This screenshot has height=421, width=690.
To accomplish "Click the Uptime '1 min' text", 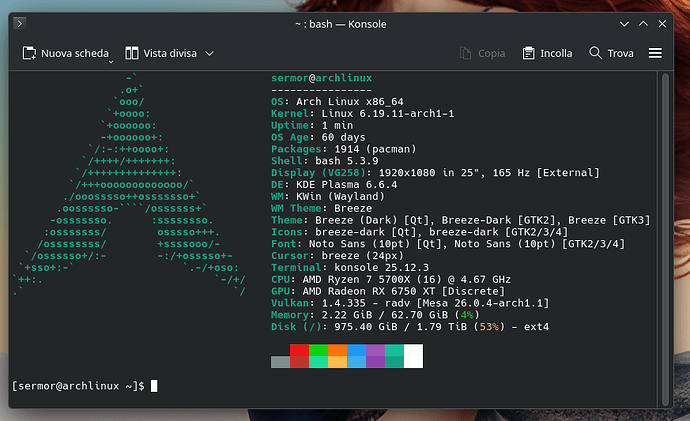I will click(x=337, y=125).
